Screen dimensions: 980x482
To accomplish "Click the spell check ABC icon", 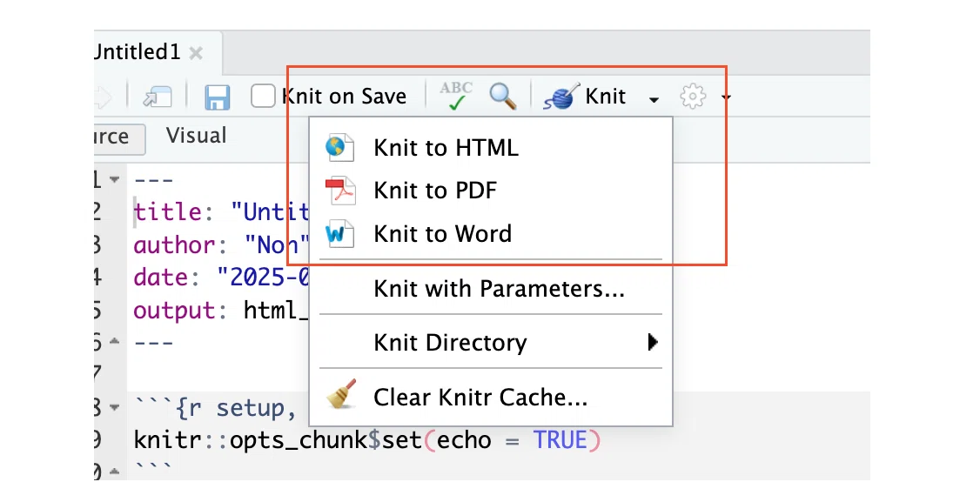I will click(x=456, y=97).
